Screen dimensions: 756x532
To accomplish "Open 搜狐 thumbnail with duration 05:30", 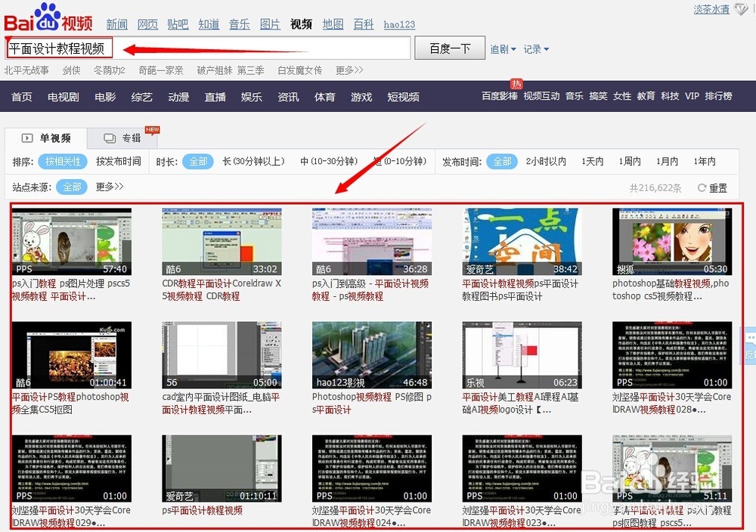I will [x=672, y=242].
